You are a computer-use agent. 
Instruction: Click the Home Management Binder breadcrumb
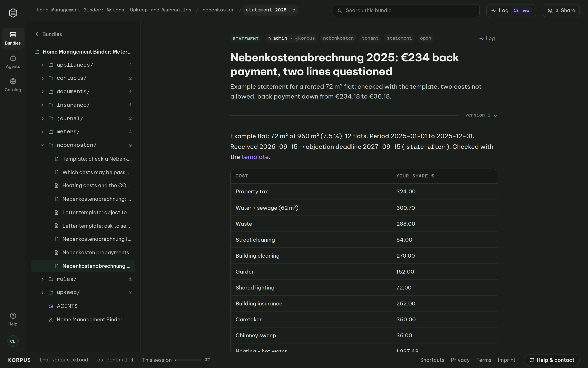114,10
